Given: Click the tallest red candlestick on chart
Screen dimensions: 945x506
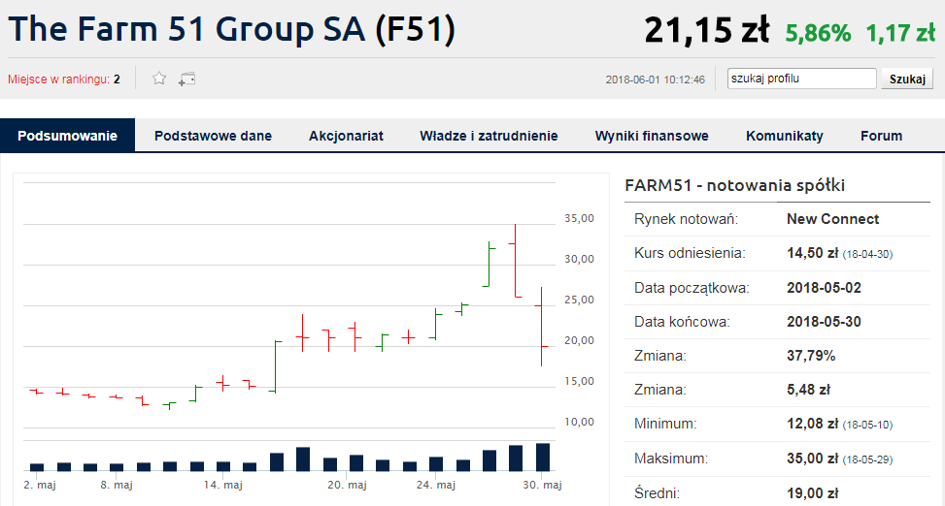Looking at the screenshot, I should tap(515, 260).
